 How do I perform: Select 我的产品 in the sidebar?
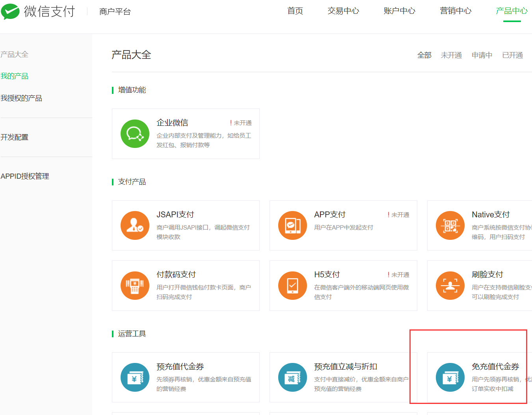click(x=15, y=76)
